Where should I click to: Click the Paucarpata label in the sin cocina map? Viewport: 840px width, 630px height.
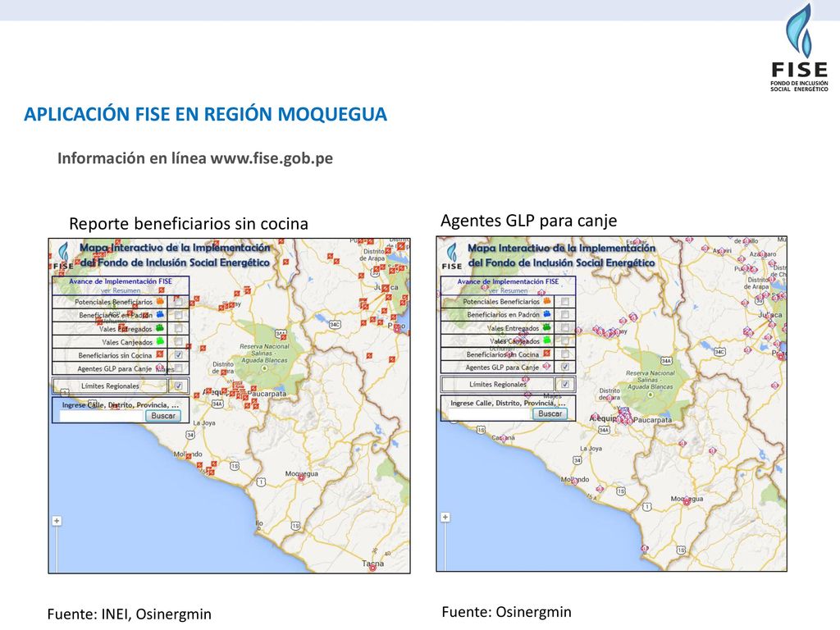(267, 393)
